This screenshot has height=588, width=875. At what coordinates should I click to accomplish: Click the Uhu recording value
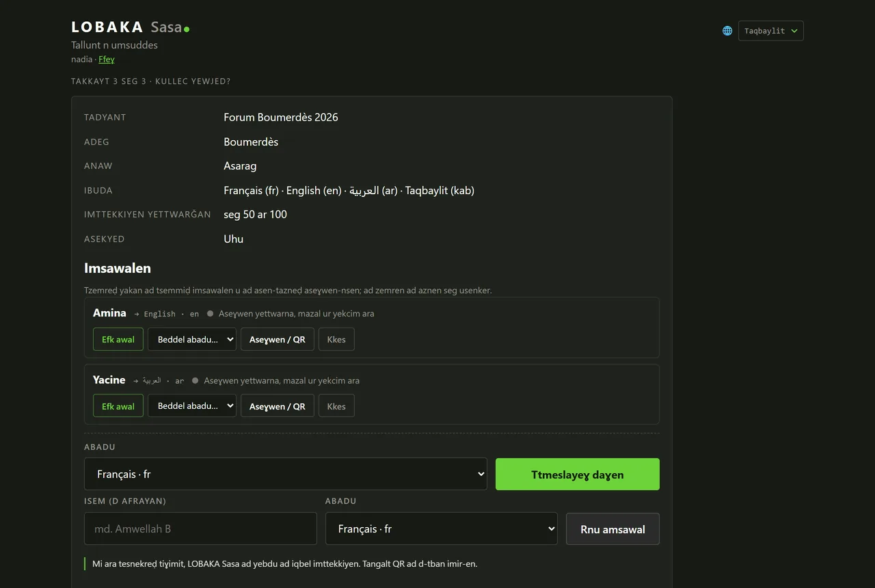tap(233, 239)
